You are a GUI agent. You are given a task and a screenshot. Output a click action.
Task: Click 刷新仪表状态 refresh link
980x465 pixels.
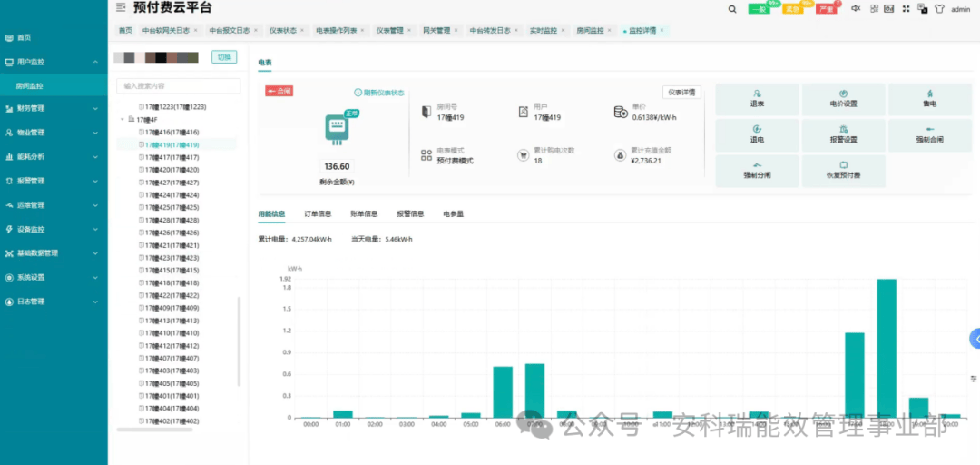379,93
